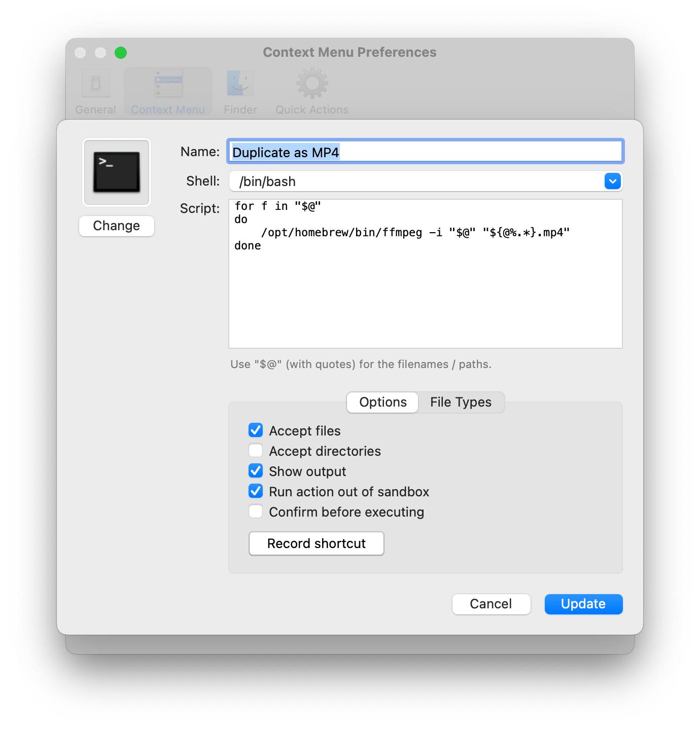Click the Change icon button
Image resolution: width=700 pixels, height=729 pixels.
pyautogui.click(x=117, y=226)
